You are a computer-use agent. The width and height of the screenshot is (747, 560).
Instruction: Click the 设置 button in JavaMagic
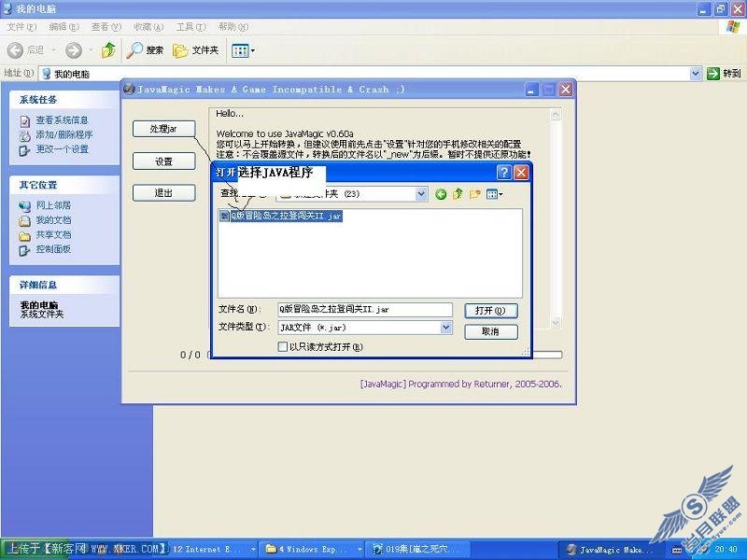[x=164, y=161]
